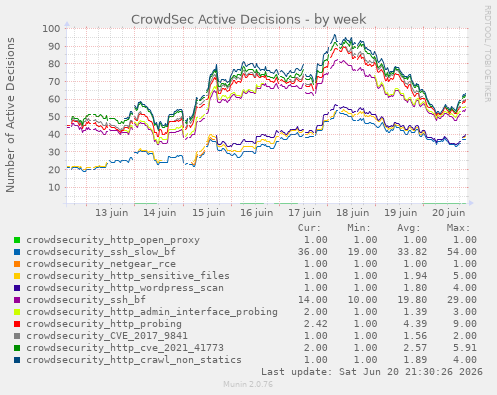Select the crowdsecurity_CVE_2017_9841 legend label
The height and width of the screenshot is (395, 497).
click(x=107, y=336)
